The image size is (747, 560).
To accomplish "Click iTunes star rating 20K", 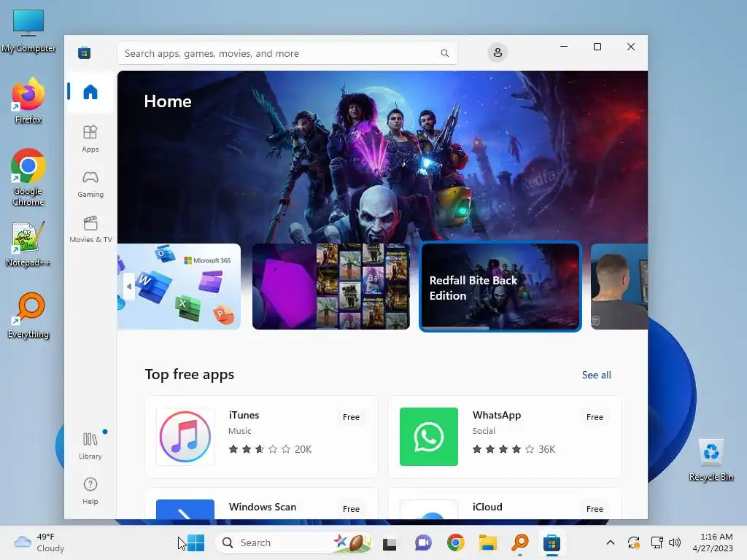I will [270, 449].
